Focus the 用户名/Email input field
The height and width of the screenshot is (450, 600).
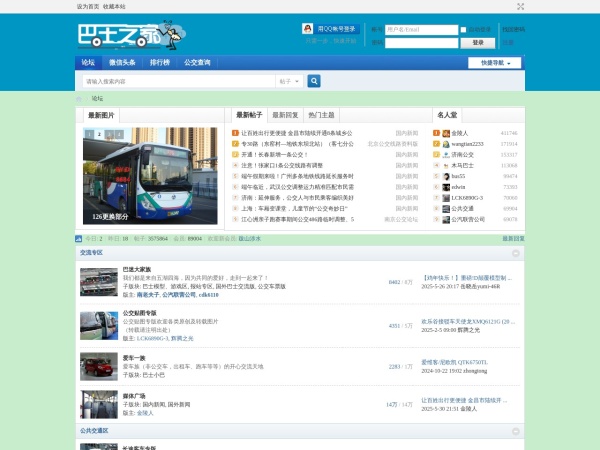(421, 29)
